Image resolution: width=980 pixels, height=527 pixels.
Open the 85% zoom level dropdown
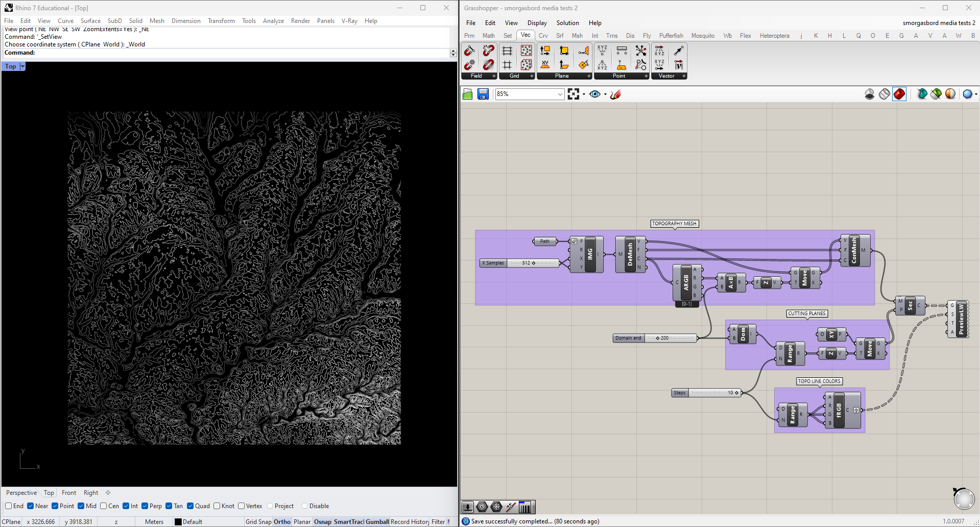pos(560,94)
